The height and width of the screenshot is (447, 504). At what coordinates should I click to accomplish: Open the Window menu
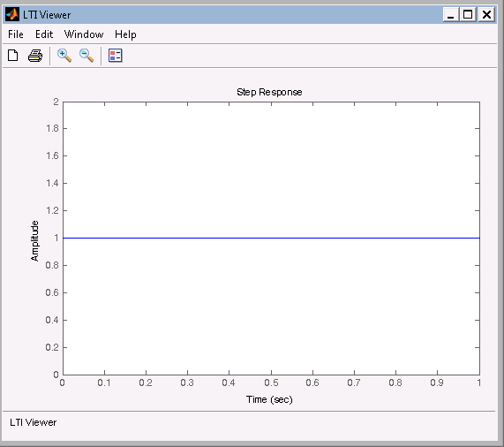[84, 34]
